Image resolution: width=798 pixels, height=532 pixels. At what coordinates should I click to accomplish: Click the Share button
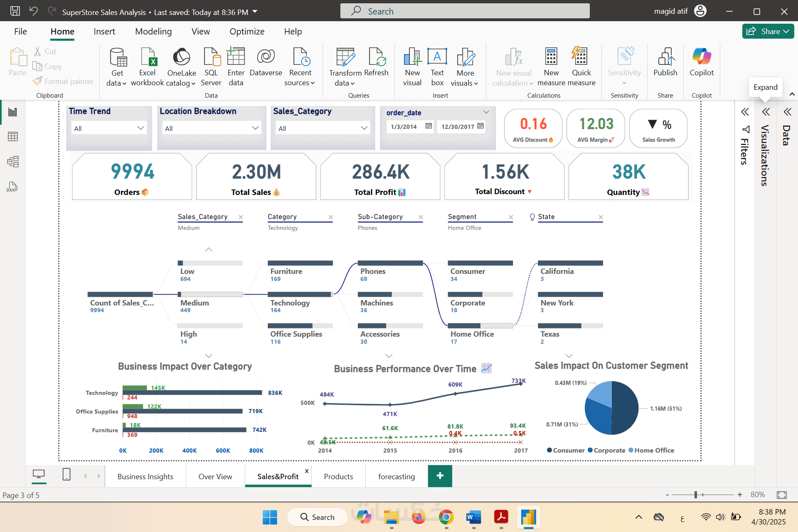(x=768, y=32)
